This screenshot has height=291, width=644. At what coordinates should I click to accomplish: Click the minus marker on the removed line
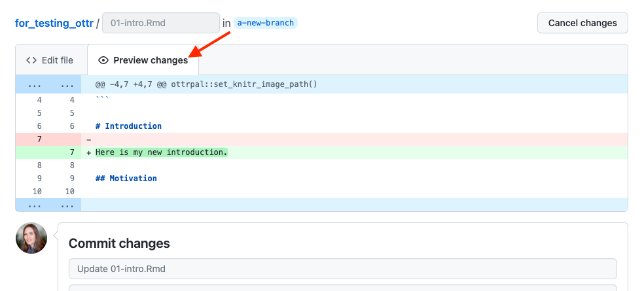click(x=88, y=139)
